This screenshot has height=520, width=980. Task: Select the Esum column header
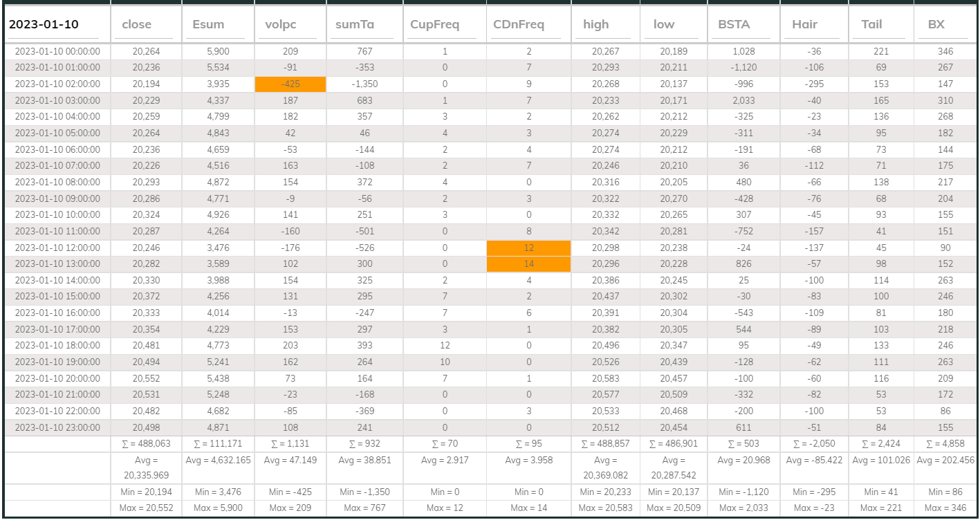pos(215,25)
